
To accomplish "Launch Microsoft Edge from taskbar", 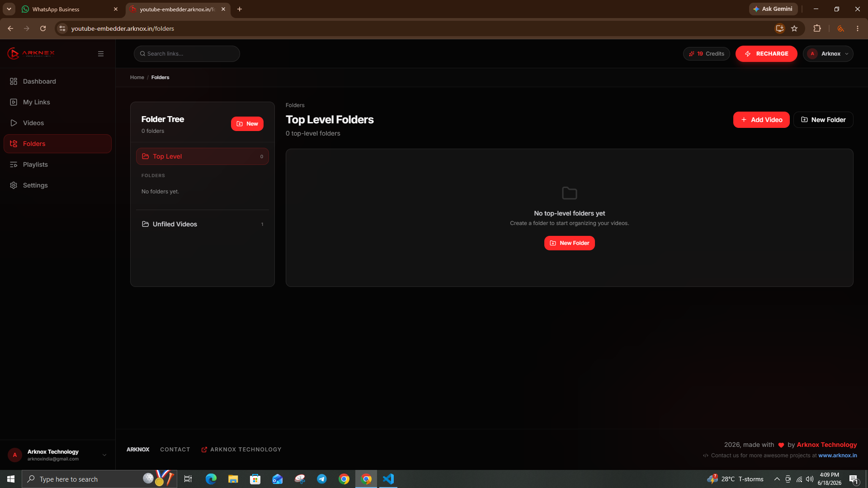I will coord(211,479).
